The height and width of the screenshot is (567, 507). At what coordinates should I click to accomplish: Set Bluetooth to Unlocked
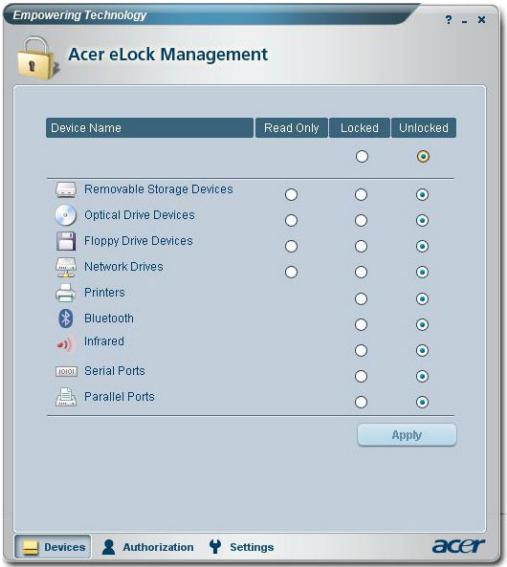(x=422, y=324)
